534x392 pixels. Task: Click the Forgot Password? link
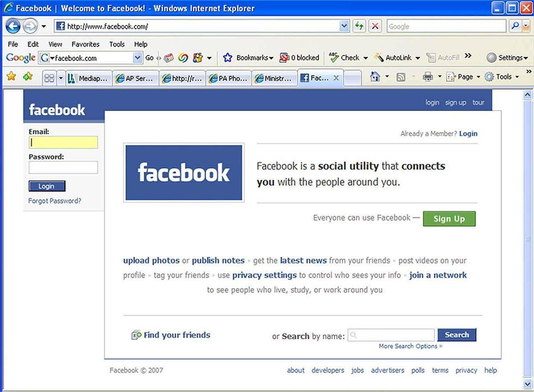[x=55, y=201]
